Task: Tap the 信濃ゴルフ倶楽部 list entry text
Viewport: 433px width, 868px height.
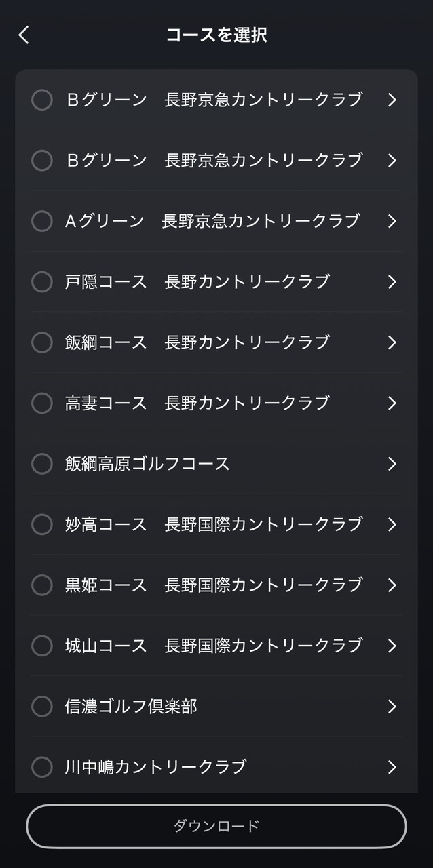Action: 131,707
